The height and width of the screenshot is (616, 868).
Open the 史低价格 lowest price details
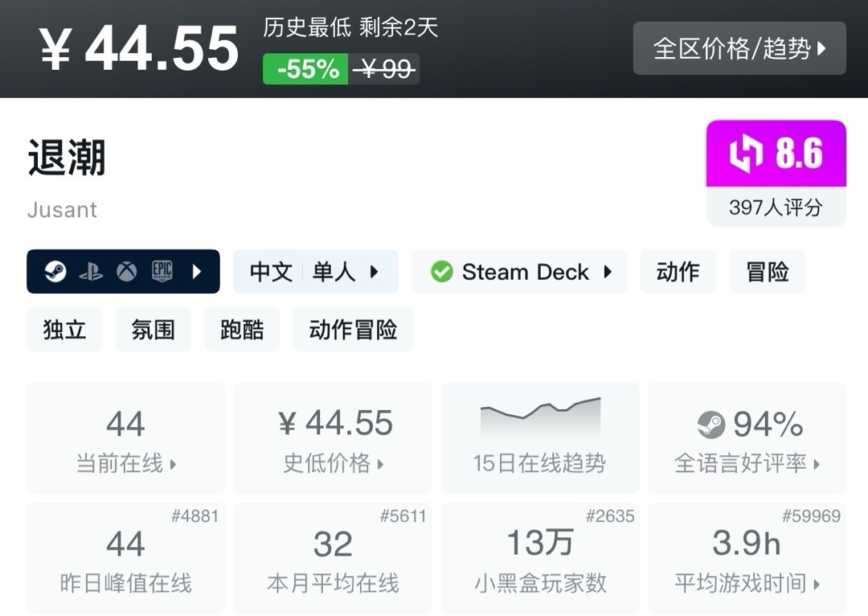pos(333,438)
